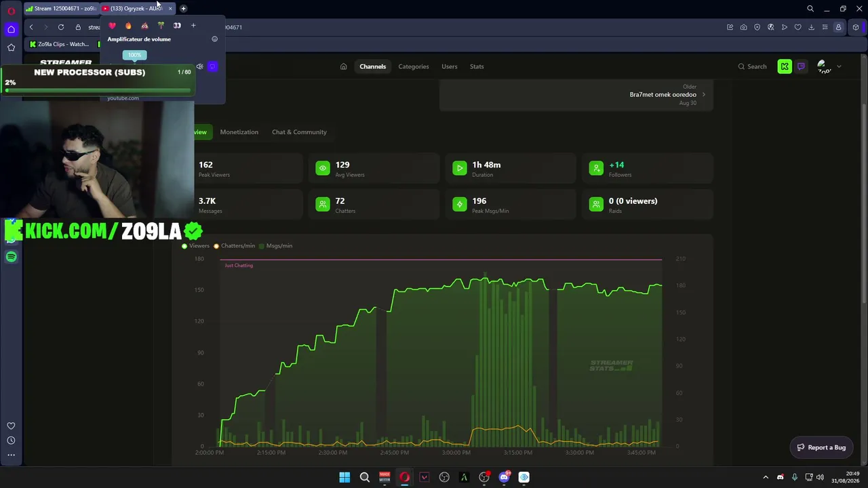Open Windows taskbar search

click(x=365, y=477)
